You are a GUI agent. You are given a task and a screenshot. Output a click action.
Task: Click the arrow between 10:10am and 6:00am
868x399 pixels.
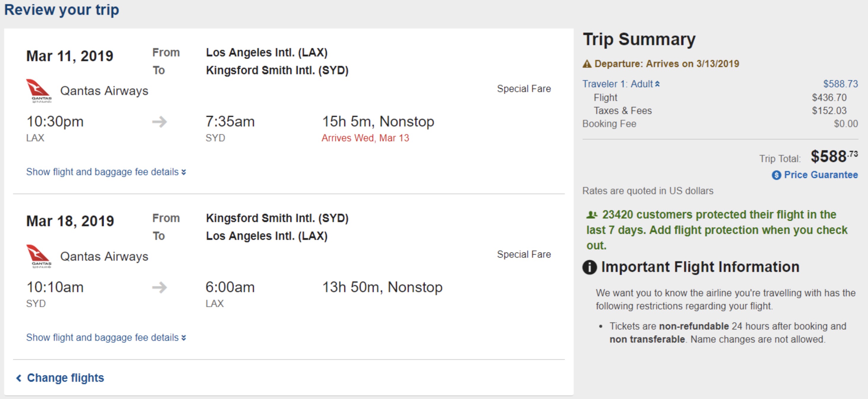(x=159, y=287)
